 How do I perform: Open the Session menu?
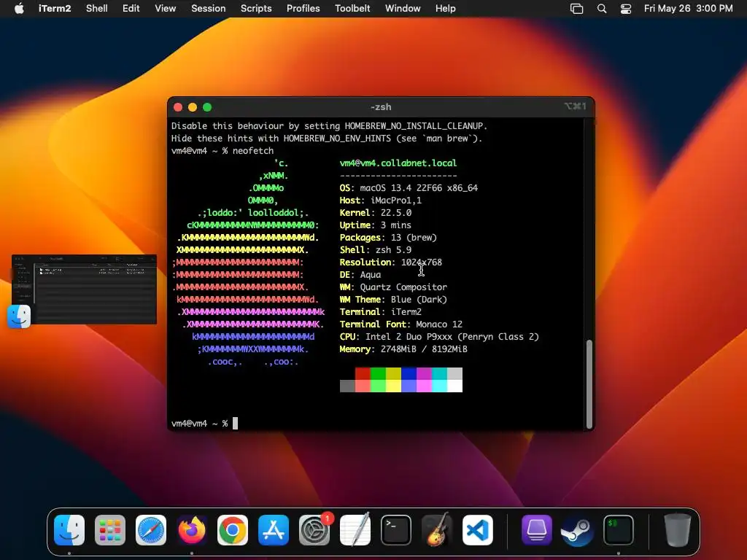click(x=208, y=9)
